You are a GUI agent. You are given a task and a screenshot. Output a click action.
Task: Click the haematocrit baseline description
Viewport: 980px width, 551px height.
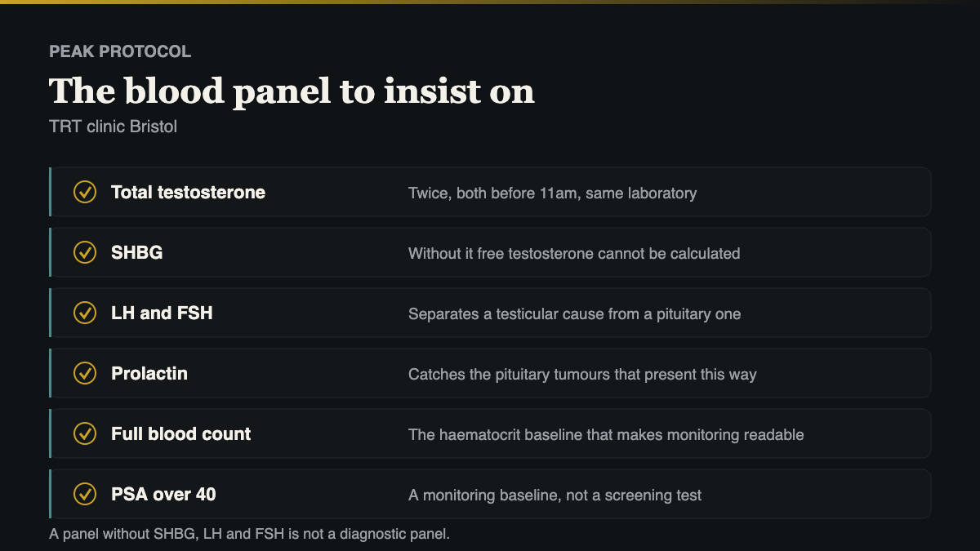click(606, 435)
